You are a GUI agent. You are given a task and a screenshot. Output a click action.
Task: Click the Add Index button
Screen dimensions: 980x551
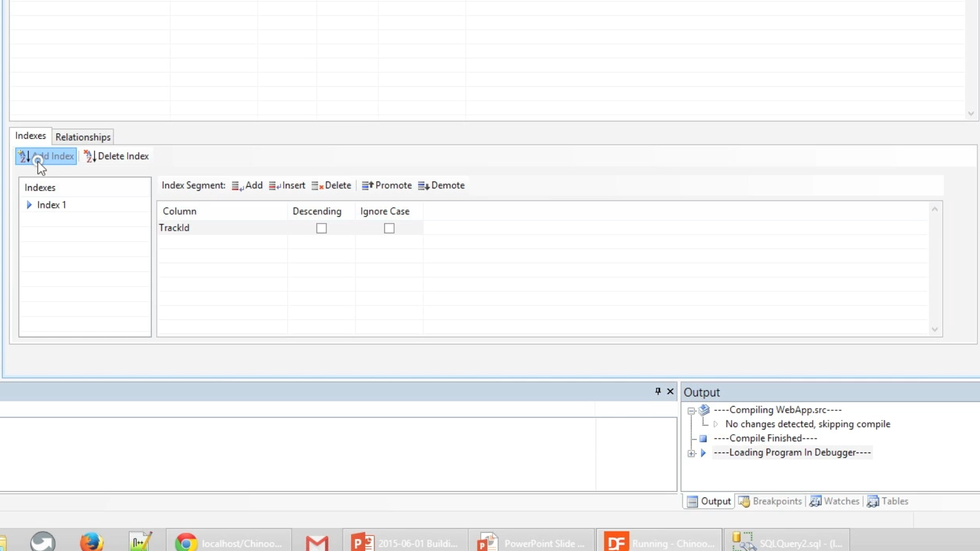pos(46,156)
